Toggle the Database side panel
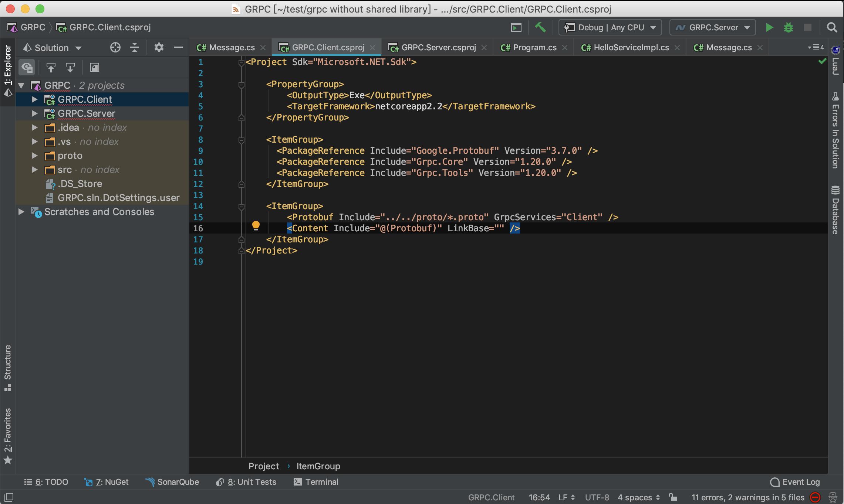This screenshot has width=844, height=504. coord(835,210)
